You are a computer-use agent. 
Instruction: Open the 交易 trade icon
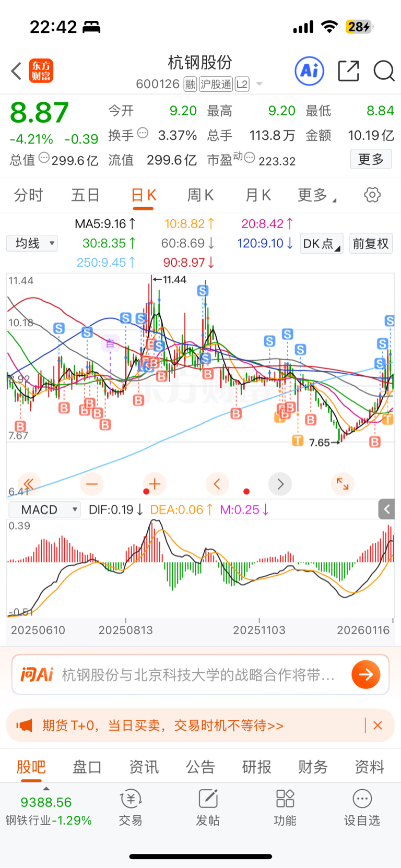131,807
